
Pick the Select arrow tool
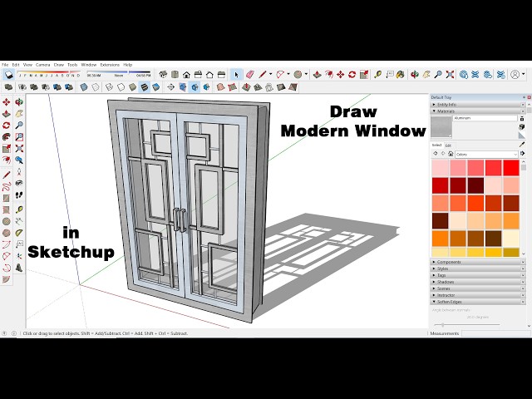(236, 74)
